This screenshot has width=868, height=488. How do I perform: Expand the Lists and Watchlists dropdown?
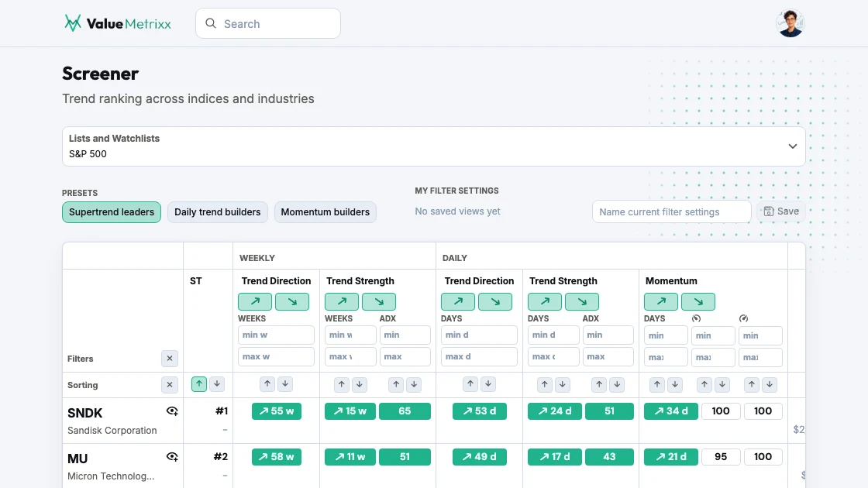[x=433, y=146]
